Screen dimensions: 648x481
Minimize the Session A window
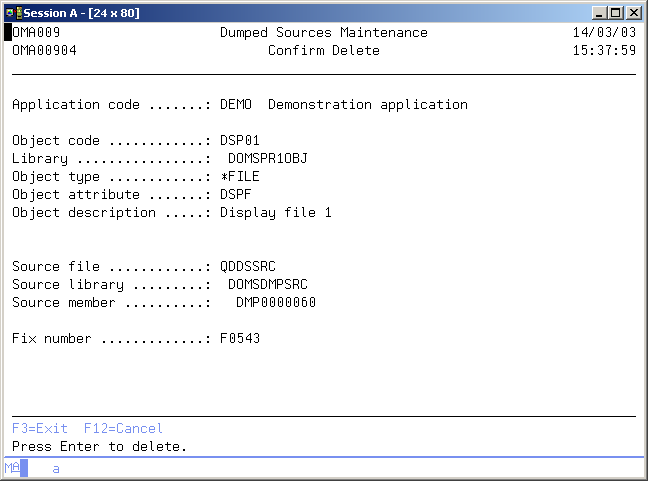pos(600,12)
